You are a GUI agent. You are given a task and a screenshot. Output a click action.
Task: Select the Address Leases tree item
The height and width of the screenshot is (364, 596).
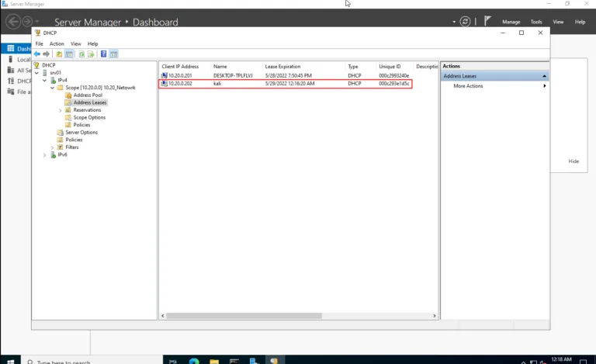[90, 102]
